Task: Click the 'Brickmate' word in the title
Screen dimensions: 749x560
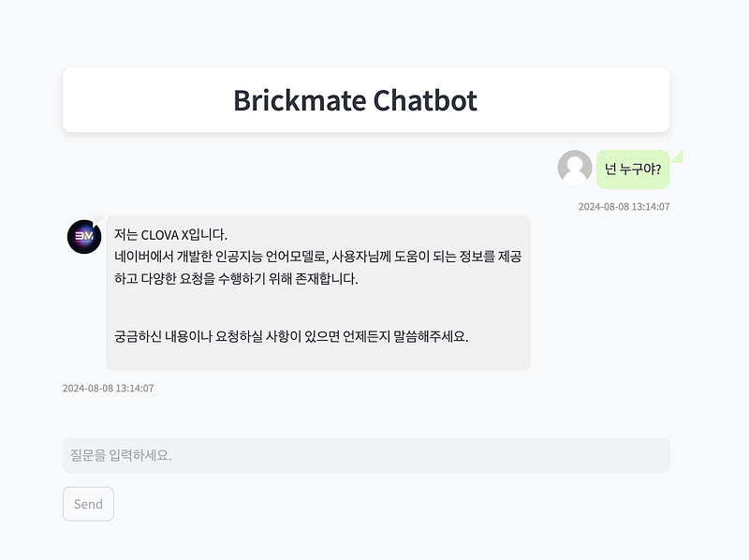Action: (x=300, y=100)
